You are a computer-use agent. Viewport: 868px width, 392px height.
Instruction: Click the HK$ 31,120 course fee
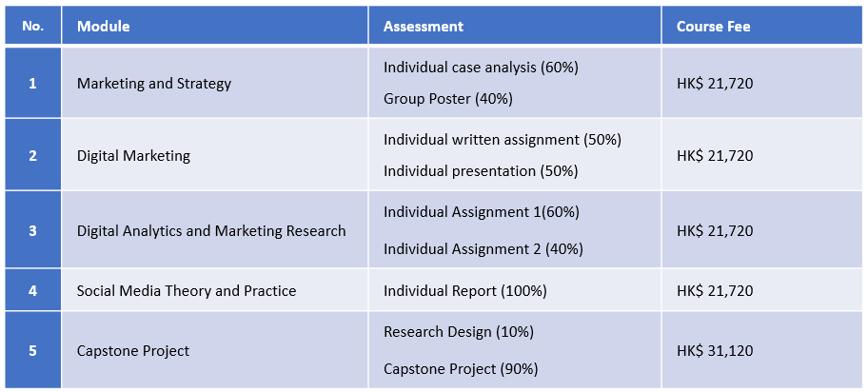tap(715, 351)
